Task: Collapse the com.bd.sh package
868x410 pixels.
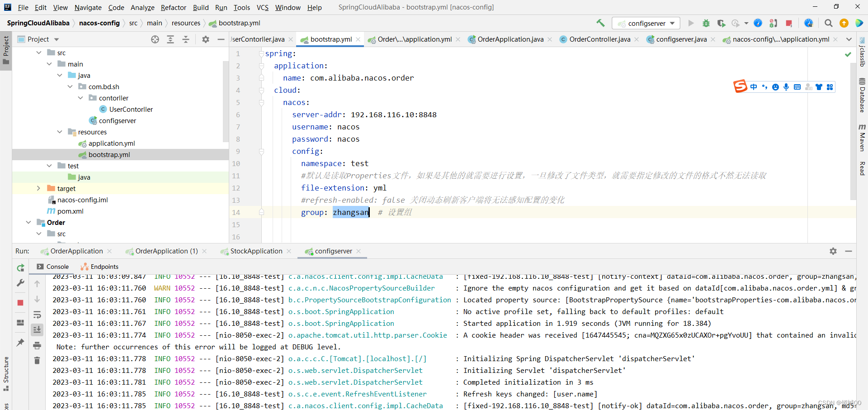Action: tap(70, 86)
